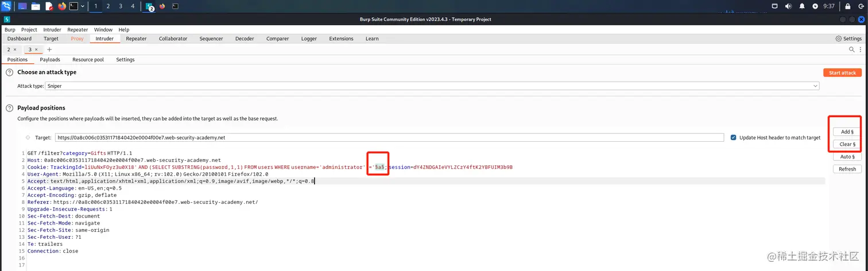
Task: Open the terminal emulator launcher
Action: 74,6
